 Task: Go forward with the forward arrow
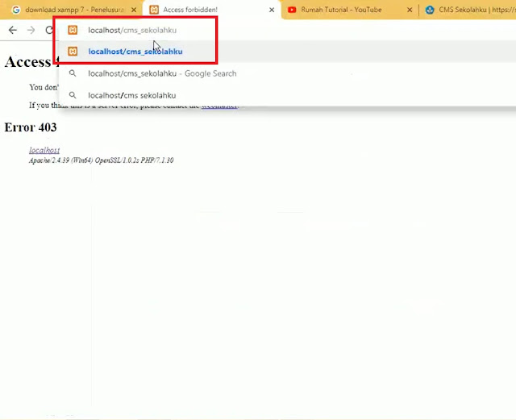pos(31,30)
